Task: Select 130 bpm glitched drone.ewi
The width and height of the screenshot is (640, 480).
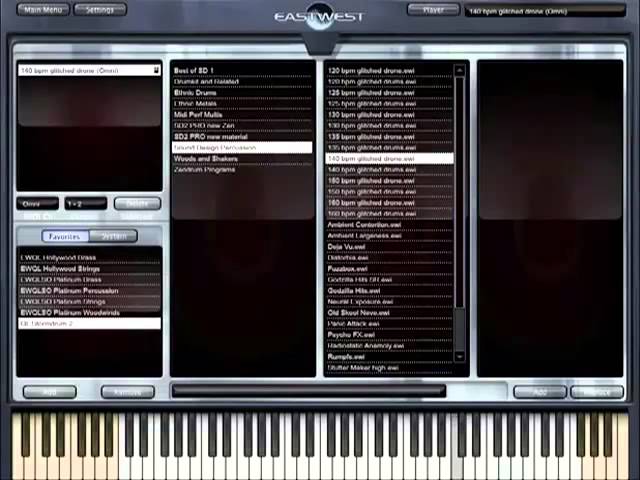Action: (x=389, y=114)
